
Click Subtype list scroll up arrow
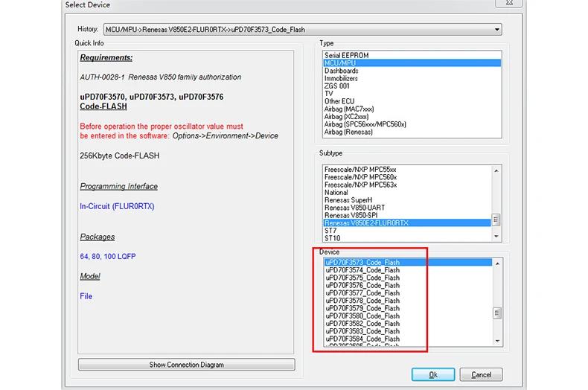click(x=496, y=170)
